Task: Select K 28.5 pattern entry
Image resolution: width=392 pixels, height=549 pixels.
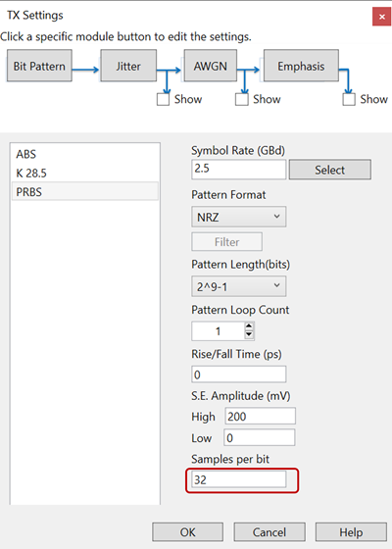Action: 84,173
